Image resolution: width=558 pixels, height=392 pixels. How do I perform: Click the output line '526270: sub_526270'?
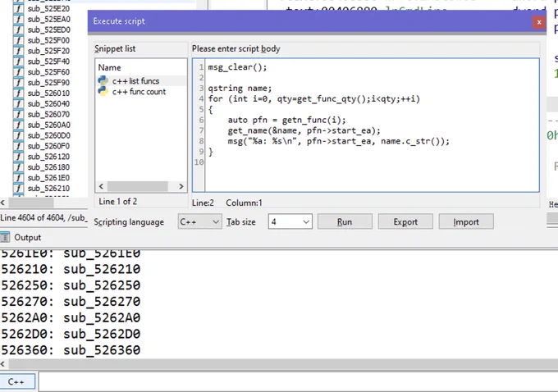(x=71, y=302)
